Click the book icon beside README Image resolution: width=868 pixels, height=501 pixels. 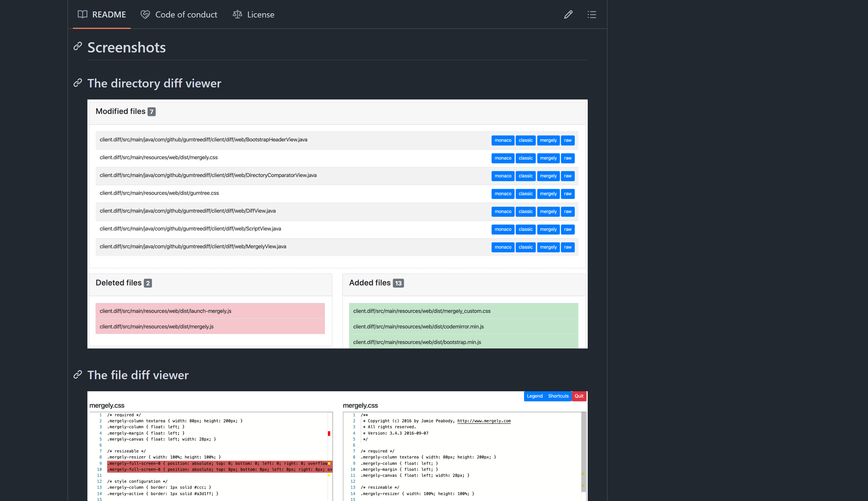[x=82, y=14]
